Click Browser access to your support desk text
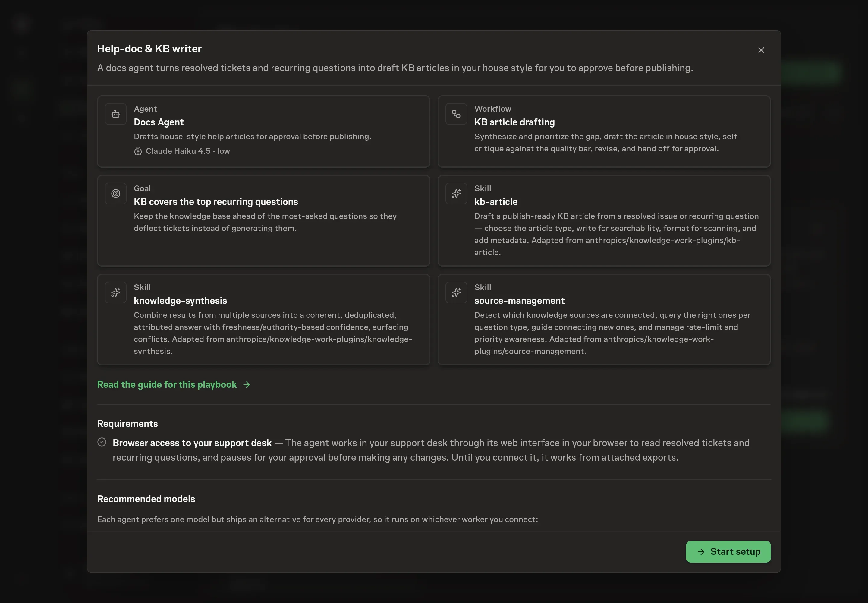This screenshot has width=868, height=603. pos(192,443)
